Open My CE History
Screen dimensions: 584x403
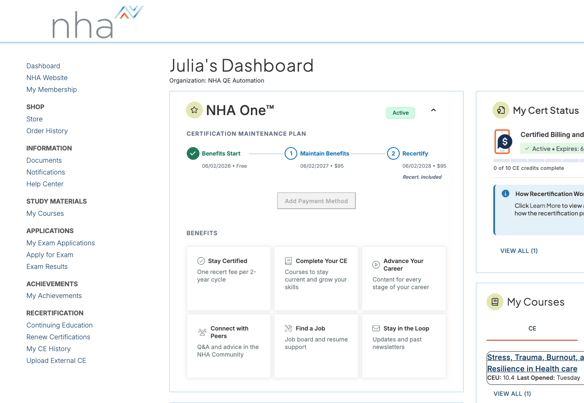(x=48, y=349)
